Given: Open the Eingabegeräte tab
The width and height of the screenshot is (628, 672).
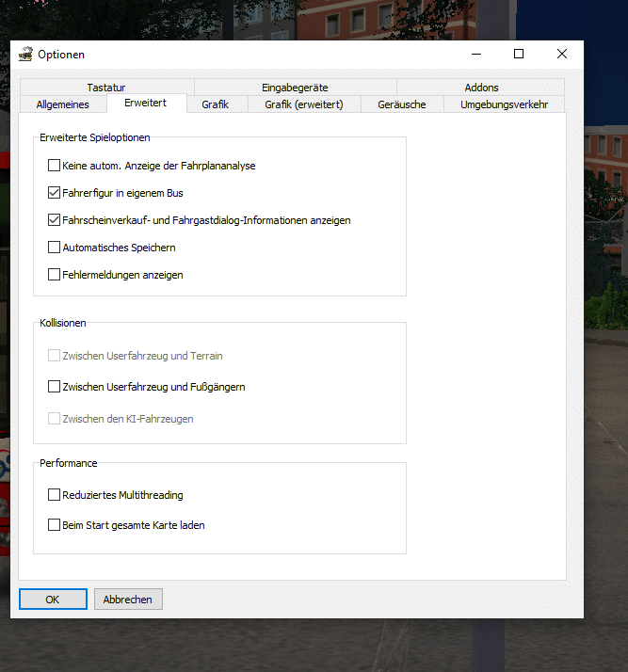Looking at the screenshot, I should 294,88.
